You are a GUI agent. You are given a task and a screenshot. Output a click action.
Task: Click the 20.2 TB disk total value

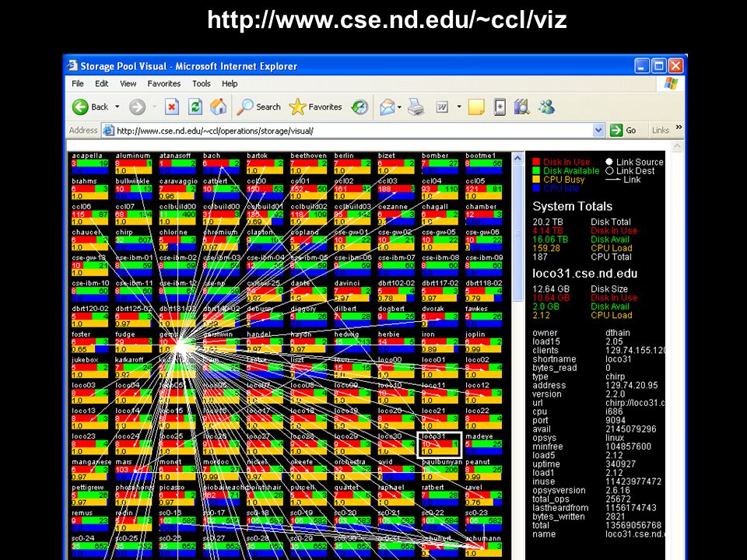click(548, 222)
